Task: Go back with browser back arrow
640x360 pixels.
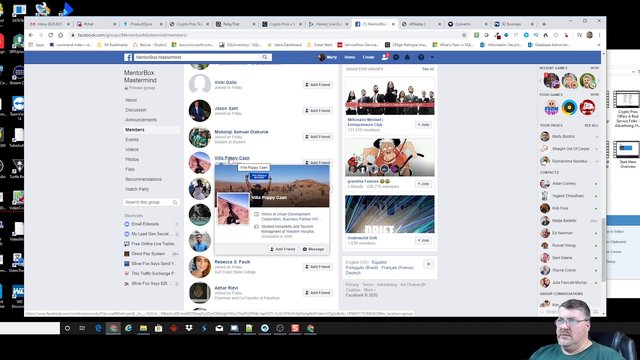Action: click(31, 35)
